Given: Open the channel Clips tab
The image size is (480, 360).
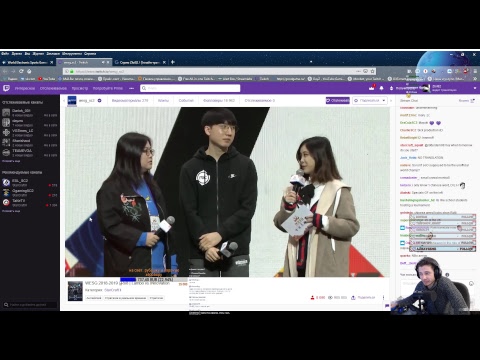Looking at the screenshot, I should tap(163, 100).
